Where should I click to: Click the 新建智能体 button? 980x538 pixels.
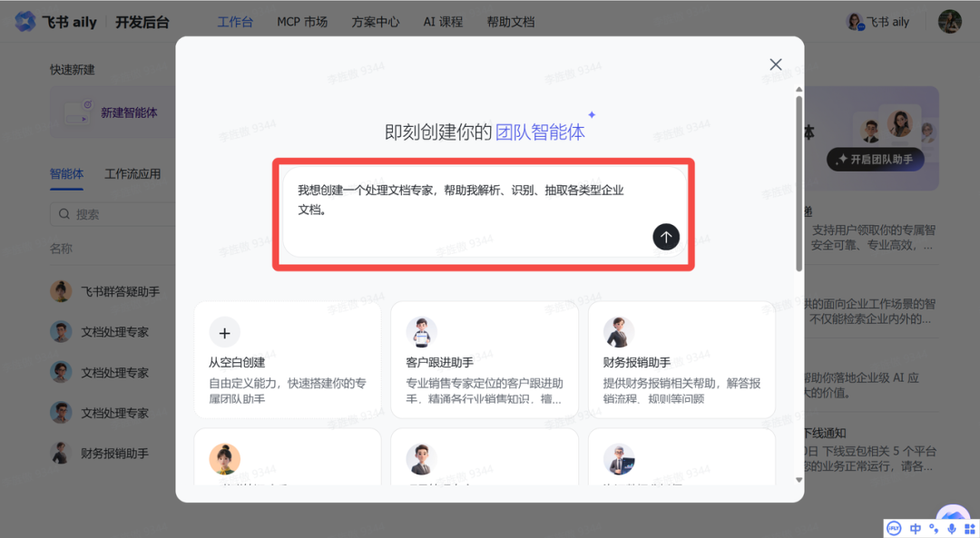113,112
